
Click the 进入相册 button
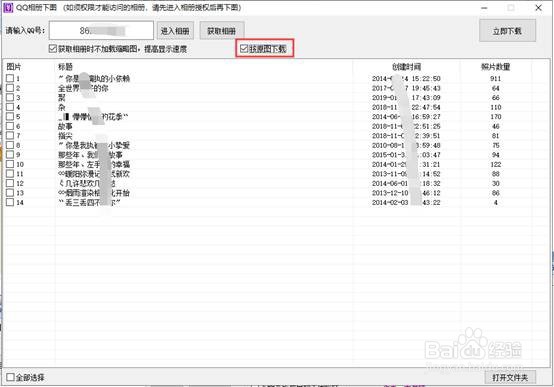click(x=175, y=31)
